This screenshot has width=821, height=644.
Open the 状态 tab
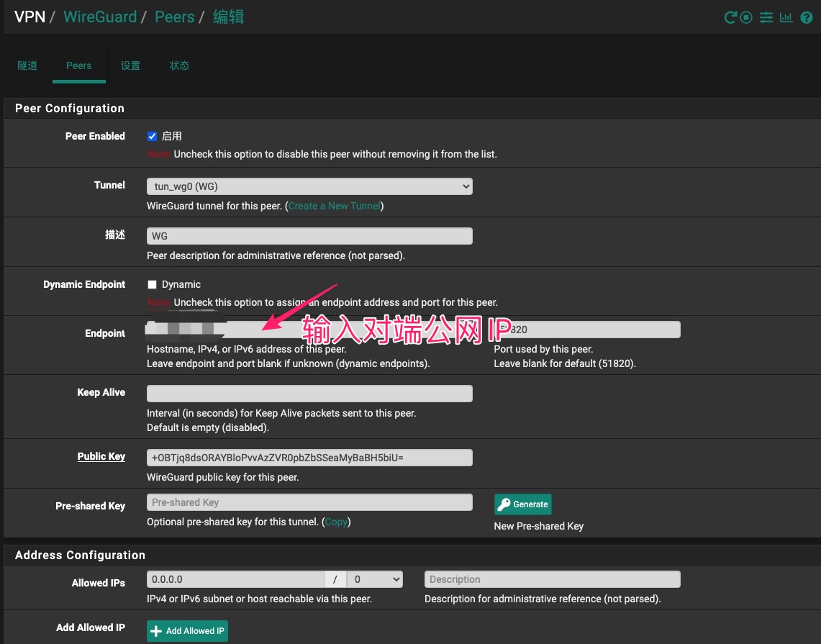[179, 65]
